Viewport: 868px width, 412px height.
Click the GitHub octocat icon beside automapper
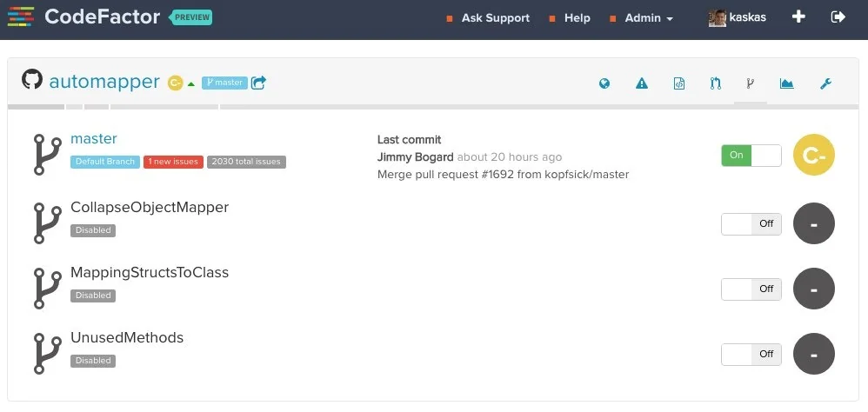(x=32, y=79)
